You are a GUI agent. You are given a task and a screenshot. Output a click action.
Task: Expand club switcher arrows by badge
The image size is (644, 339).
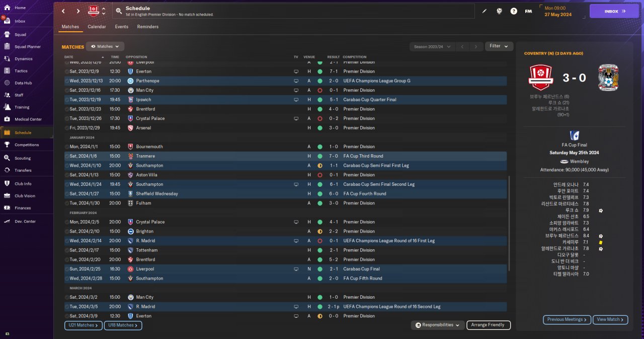(x=104, y=11)
